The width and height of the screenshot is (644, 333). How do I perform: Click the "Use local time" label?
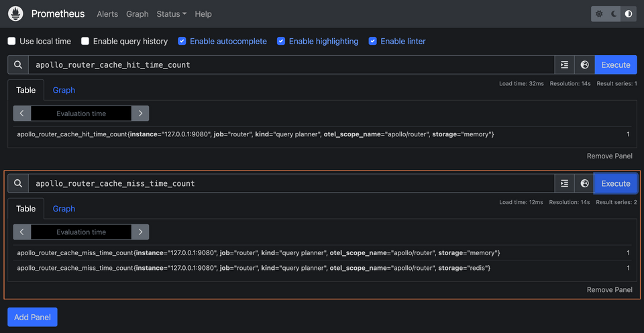click(45, 41)
